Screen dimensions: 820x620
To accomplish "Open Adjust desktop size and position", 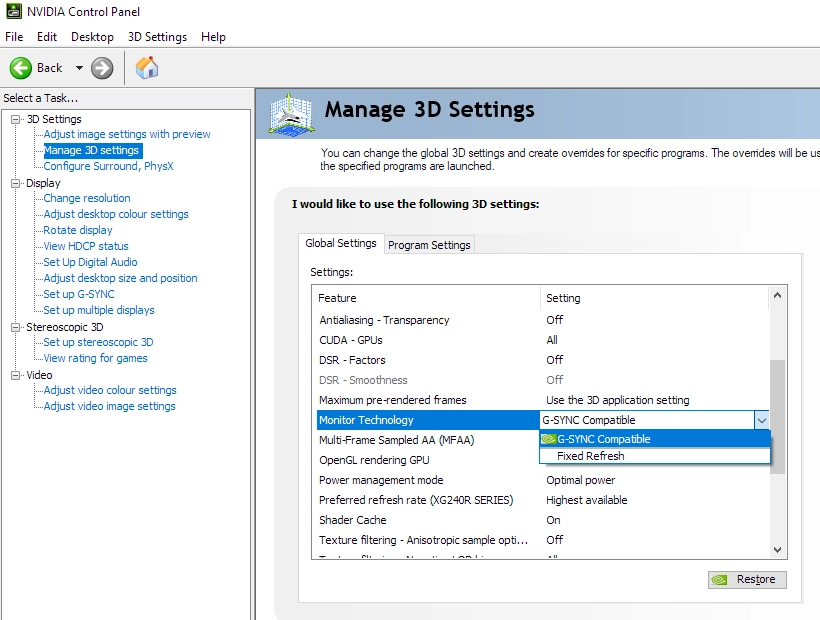I will point(120,278).
